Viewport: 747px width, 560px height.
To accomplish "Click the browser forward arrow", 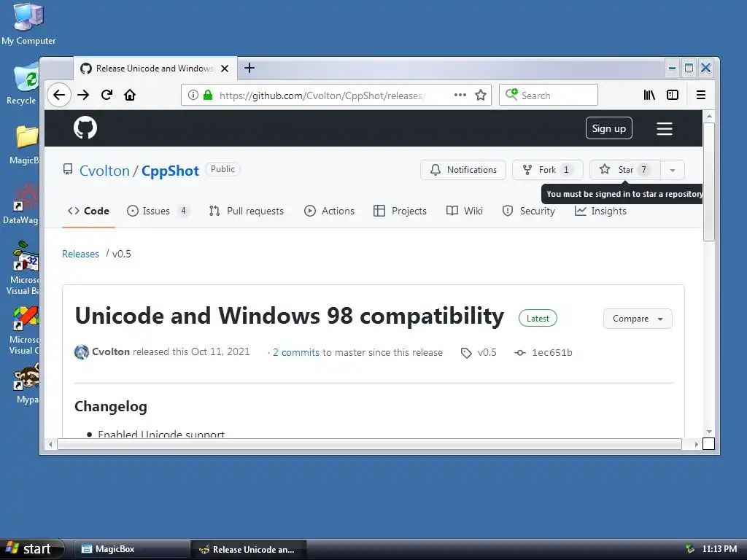I will point(83,95).
